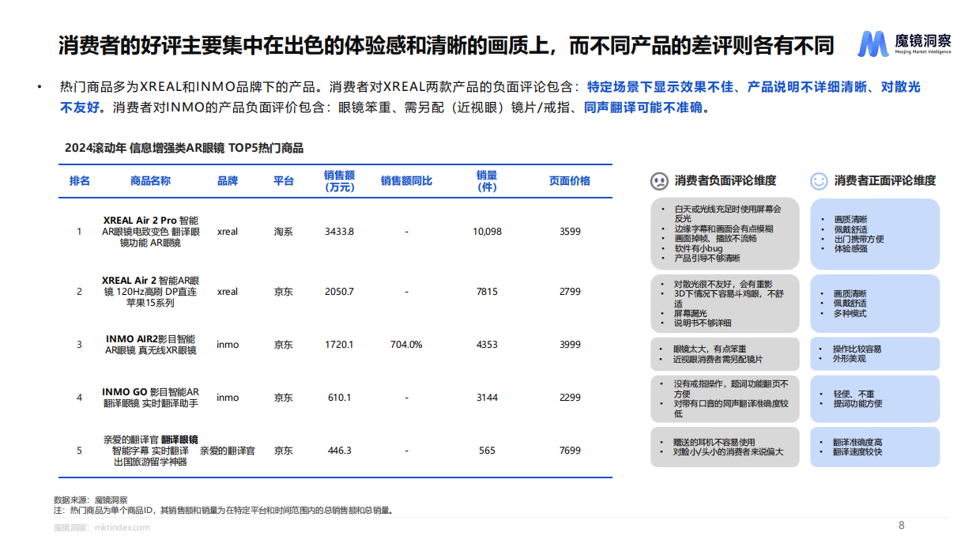Select the positive box listing 出门携带方便

pos(875,234)
